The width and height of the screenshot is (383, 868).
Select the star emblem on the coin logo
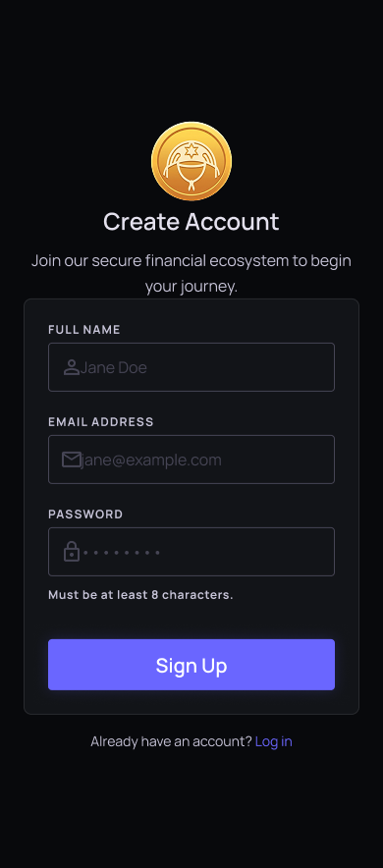[x=191, y=150]
